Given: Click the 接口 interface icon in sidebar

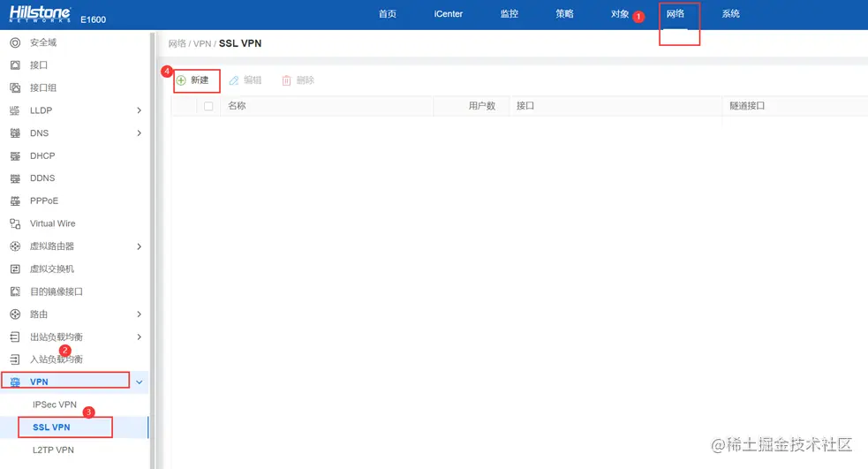Looking at the screenshot, I should 15,65.
